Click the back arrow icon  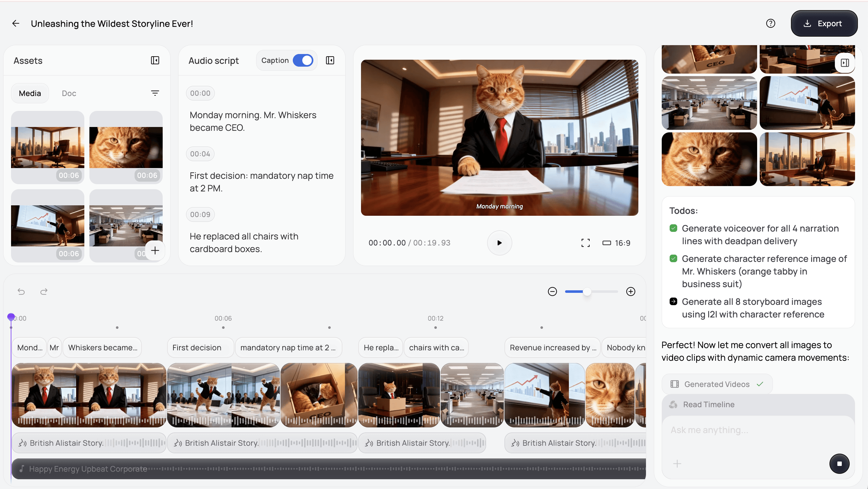[x=15, y=23]
